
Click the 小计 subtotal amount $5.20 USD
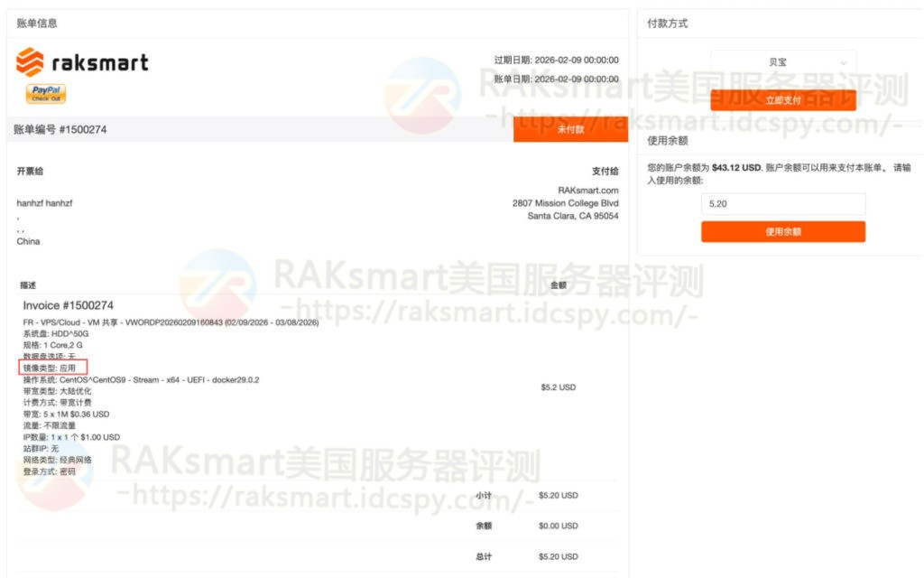coord(560,495)
